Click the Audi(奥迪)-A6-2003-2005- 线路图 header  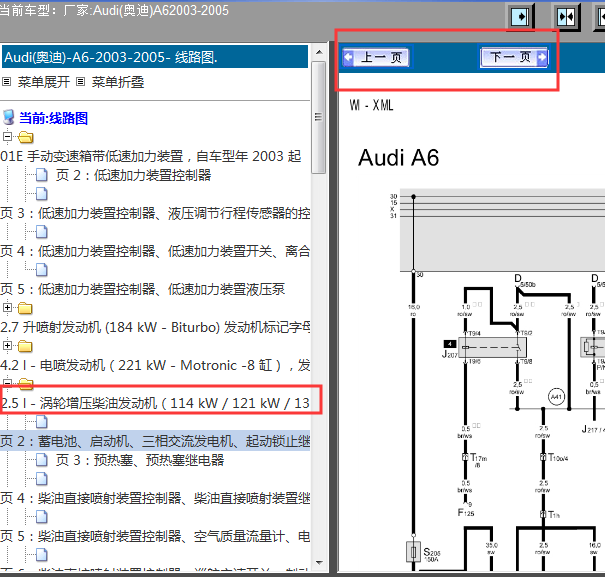[155, 57]
